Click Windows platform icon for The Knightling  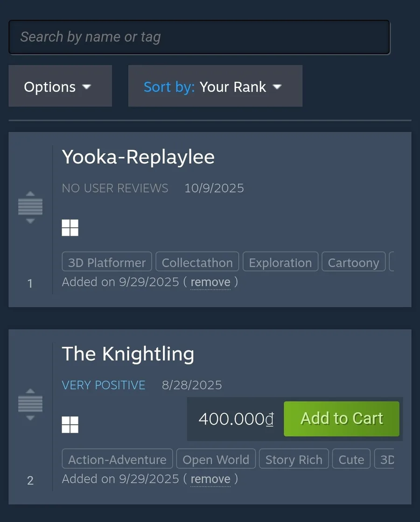(x=70, y=425)
